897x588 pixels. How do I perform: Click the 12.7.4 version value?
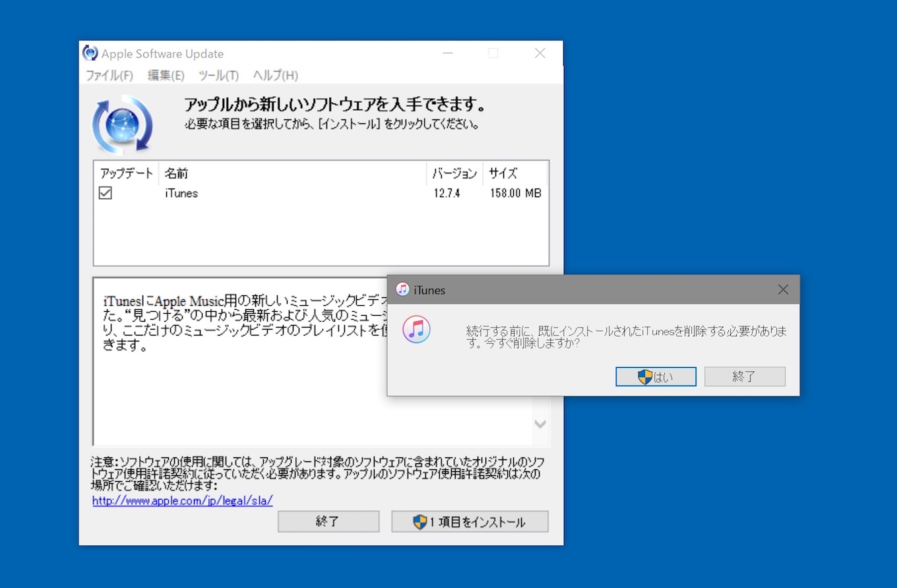coord(447,193)
